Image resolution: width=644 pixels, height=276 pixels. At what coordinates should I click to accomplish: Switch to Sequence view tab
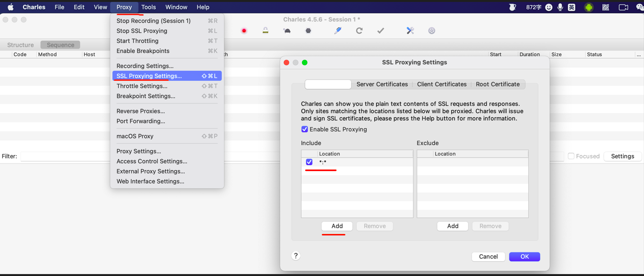pos(60,45)
